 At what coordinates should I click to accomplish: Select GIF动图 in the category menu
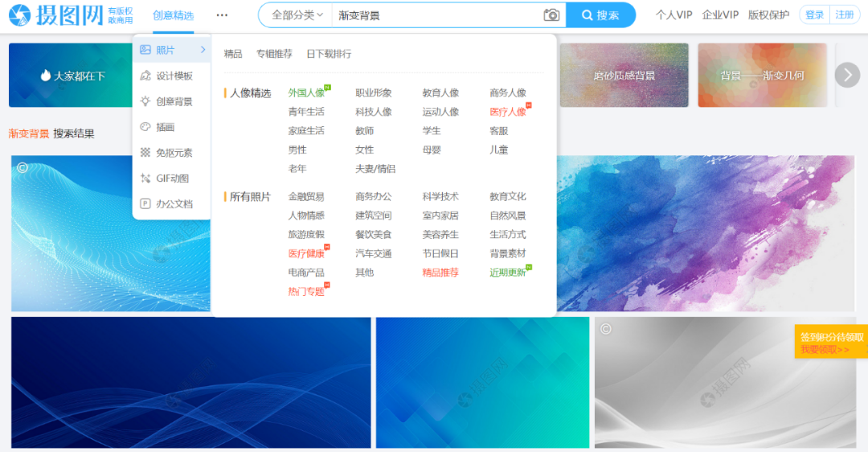[x=173, y=179]
